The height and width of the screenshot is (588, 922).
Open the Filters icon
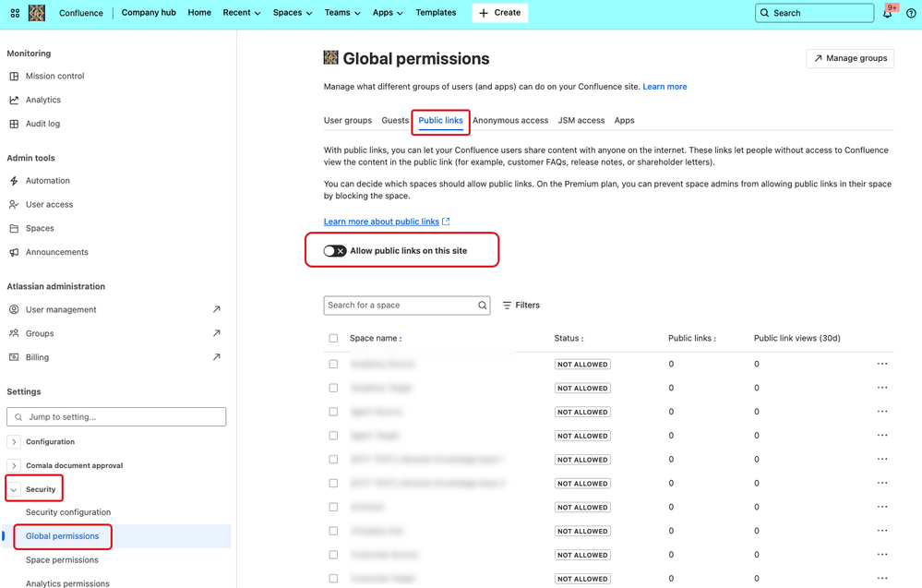pos(507,306)
